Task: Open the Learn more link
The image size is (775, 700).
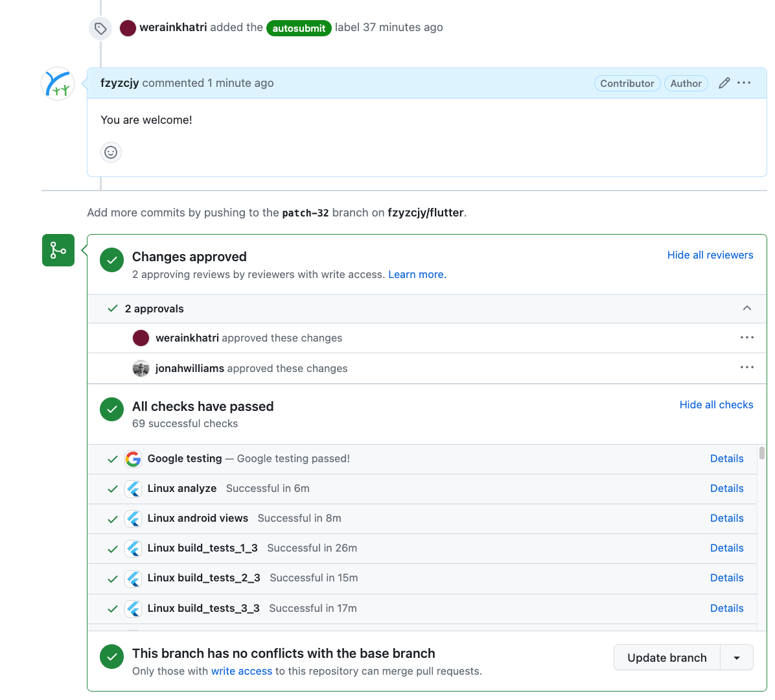Action: pyautogui.click(x=417, y=274)
